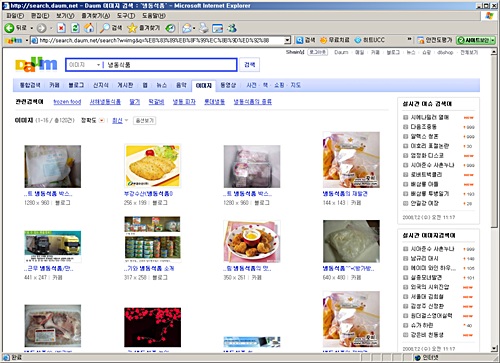Screen dimensions: 500x363
Task: Open the 파일(F) menu
Action: tap(15, 16)
